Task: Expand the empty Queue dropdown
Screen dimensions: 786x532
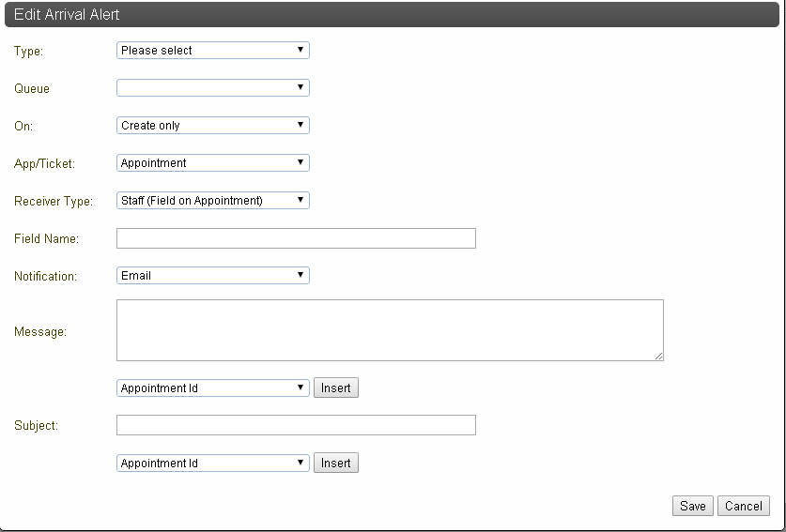Action: point(213,87)
